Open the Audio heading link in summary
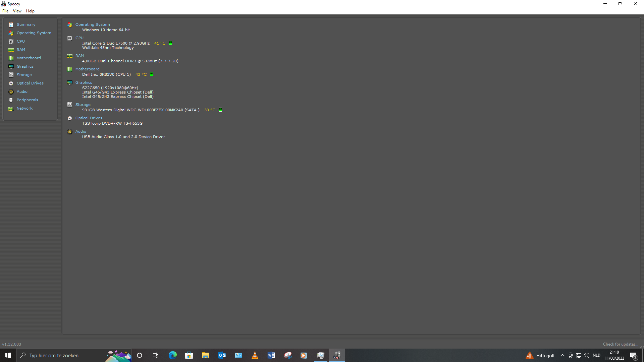The width and height of the screenshot is (644, 362). pos(80,131)
